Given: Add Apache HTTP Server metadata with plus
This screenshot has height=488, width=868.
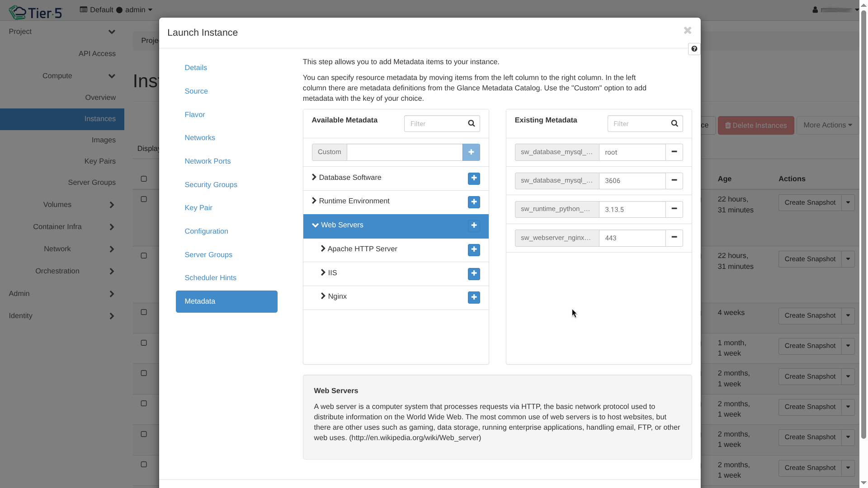Looking at the screenshot, I should [x=474, y=250].
